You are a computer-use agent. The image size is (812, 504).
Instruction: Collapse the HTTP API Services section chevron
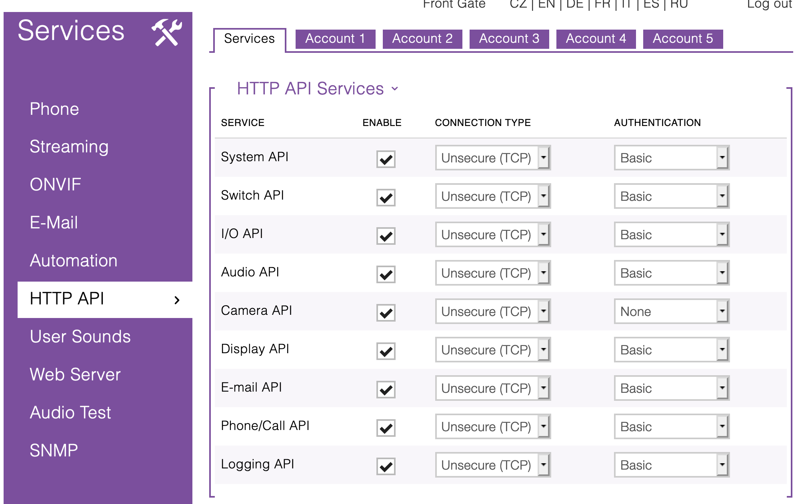(395, 89)
